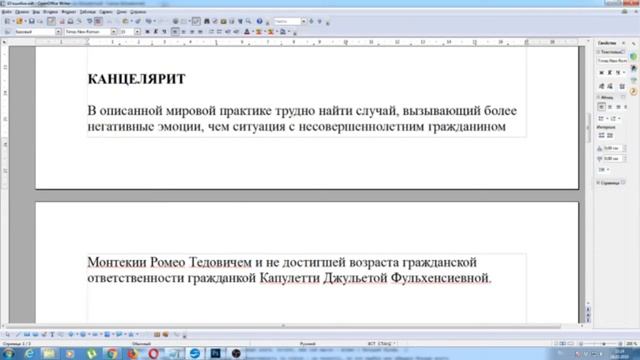This screenshot has width=640, height=360.
Task: Toggle Bold in the formatting toolbar
Action: [x=147, y=32]
